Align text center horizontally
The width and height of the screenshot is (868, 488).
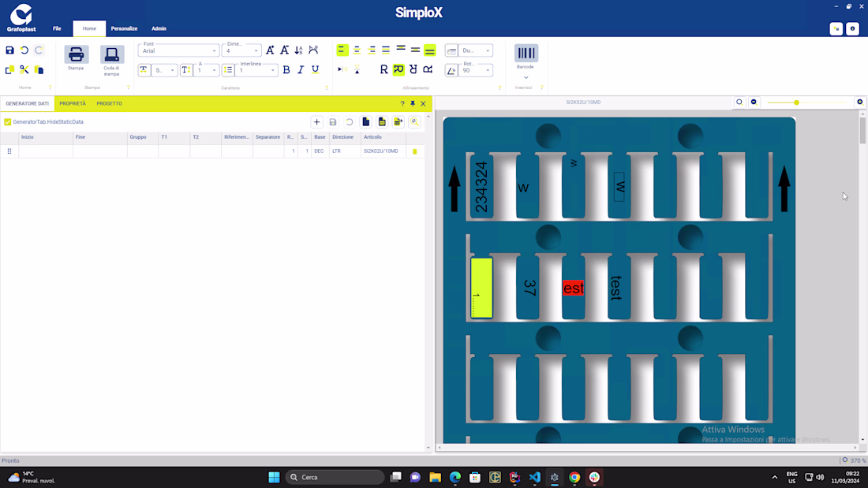tap(357, 50)
